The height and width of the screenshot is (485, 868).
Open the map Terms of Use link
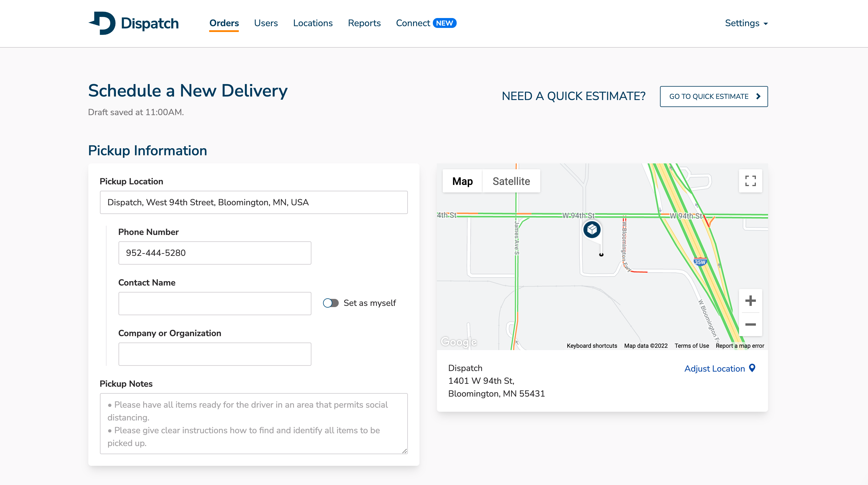(x=692, y=345)
